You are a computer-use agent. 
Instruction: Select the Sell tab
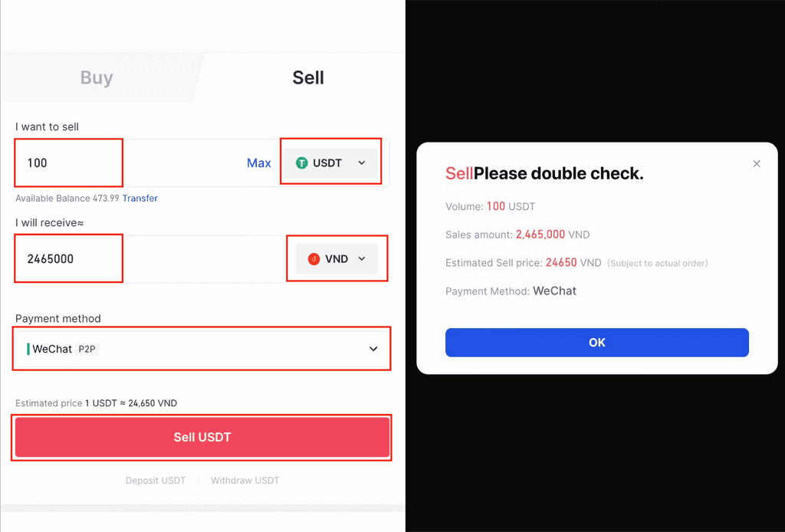[x=308, y=77]
